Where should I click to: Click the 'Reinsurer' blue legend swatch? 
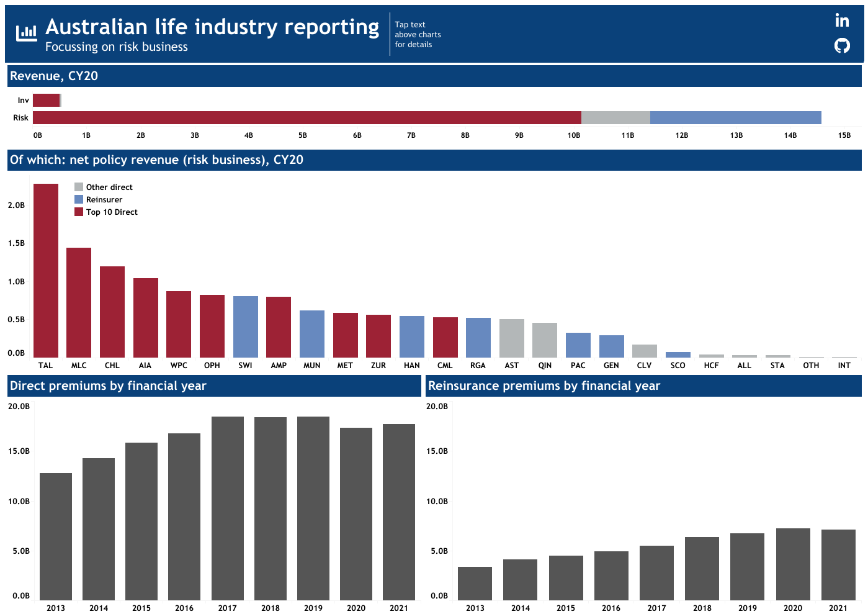coord(79,199)
